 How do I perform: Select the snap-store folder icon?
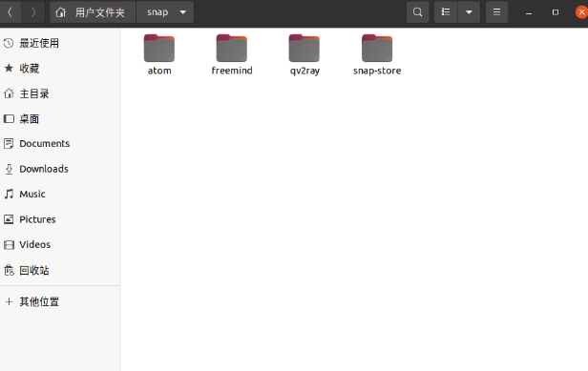[377, 48]
